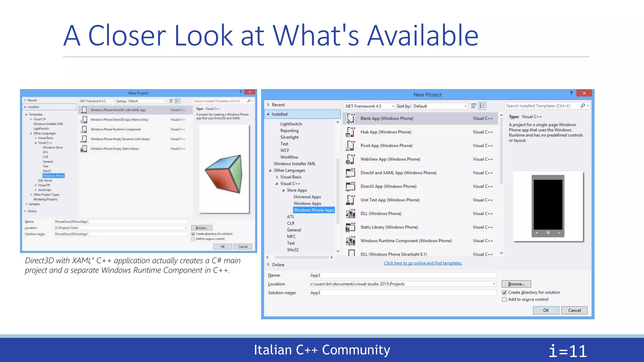Click the Search Installed Templates box
The width and height of the screenshot is (644, 362).
[x=547, y=106]
